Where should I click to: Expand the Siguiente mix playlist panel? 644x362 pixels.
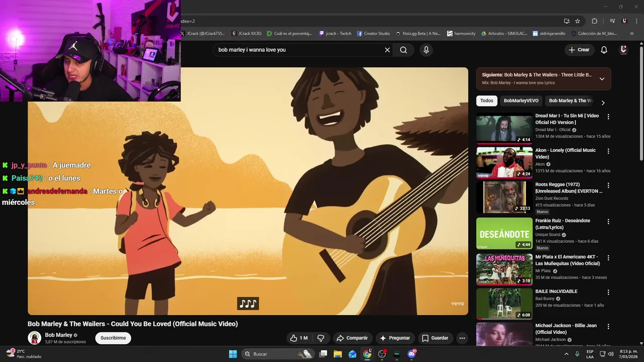pos(602,79)
